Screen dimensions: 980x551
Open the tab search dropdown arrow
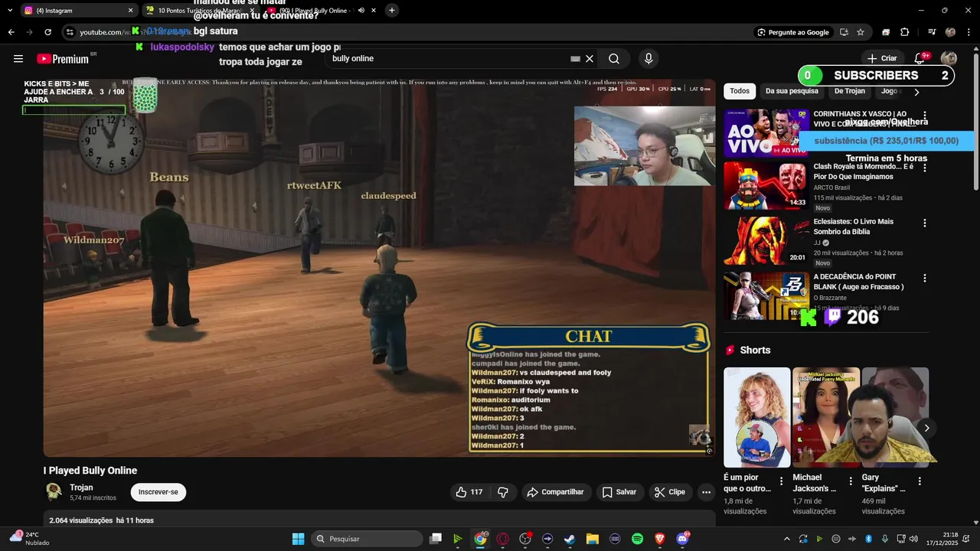pyautogui.click(x=9, y=10)
